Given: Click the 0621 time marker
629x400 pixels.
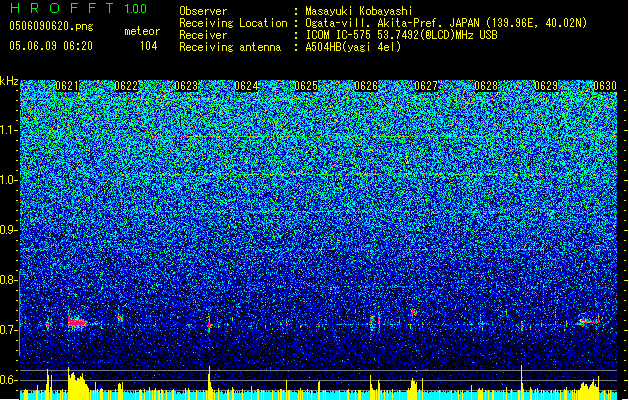Looking at the screenshot, I should point(67,86).
